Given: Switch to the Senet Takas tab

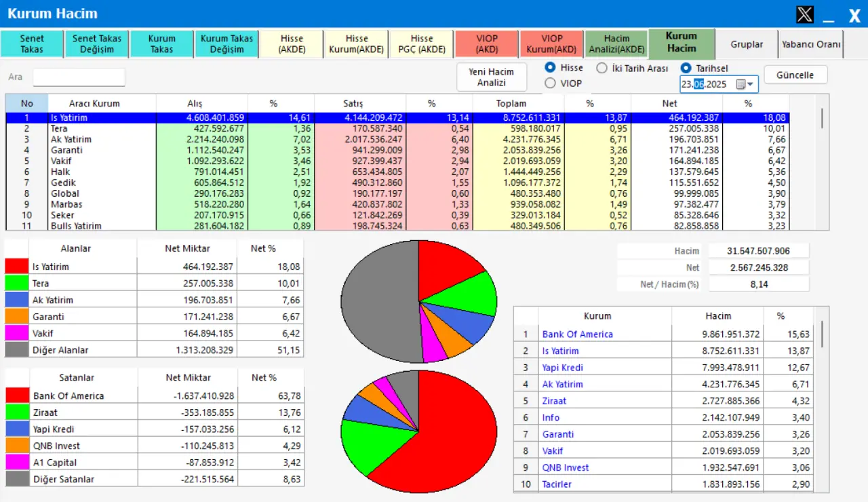Looking at the screenshot, I should tap(32, 44).
